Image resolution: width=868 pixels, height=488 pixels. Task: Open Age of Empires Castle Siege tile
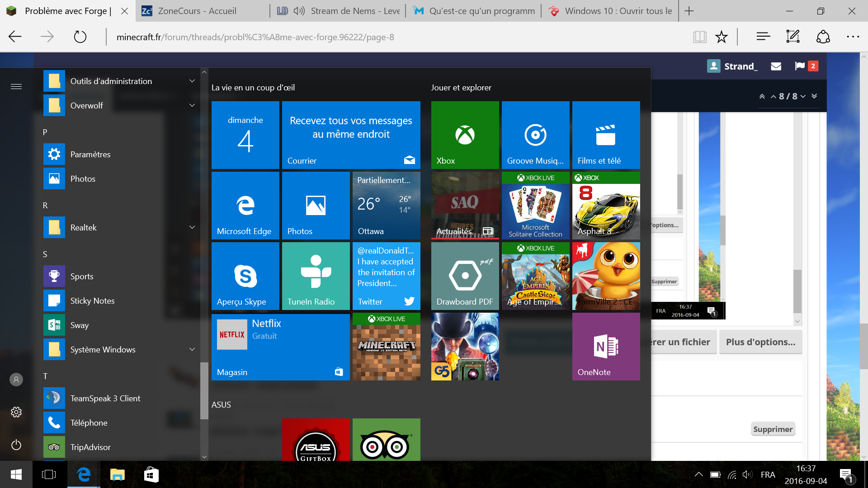535,276
